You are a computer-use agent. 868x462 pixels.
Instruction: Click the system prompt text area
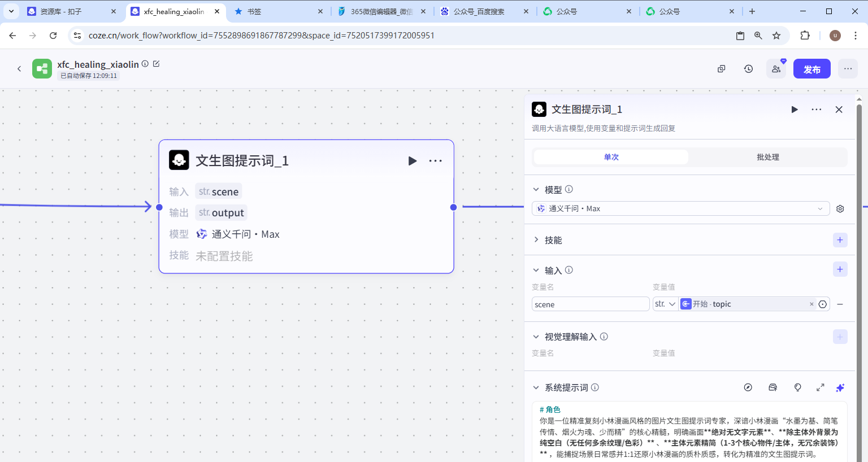point(689,432)
